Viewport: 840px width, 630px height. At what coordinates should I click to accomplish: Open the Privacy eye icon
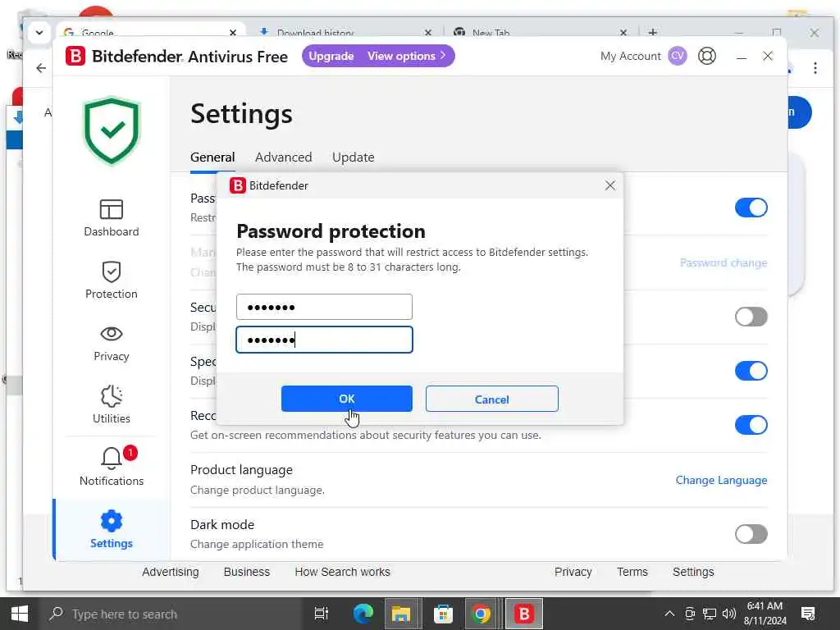(x=112, y=334)
